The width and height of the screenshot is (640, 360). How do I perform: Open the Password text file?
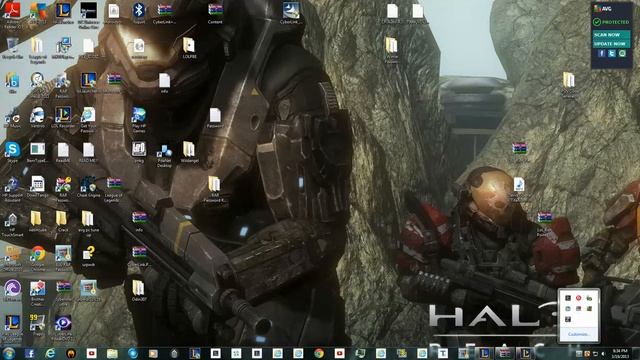(x=215, y=118)
